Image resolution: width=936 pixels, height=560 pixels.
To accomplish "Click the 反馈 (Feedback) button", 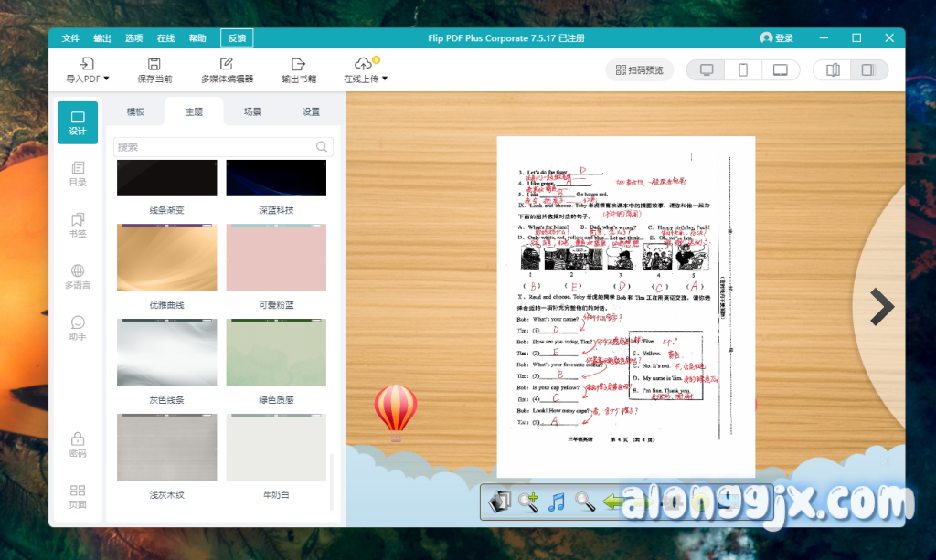I will tap(237, 38).
